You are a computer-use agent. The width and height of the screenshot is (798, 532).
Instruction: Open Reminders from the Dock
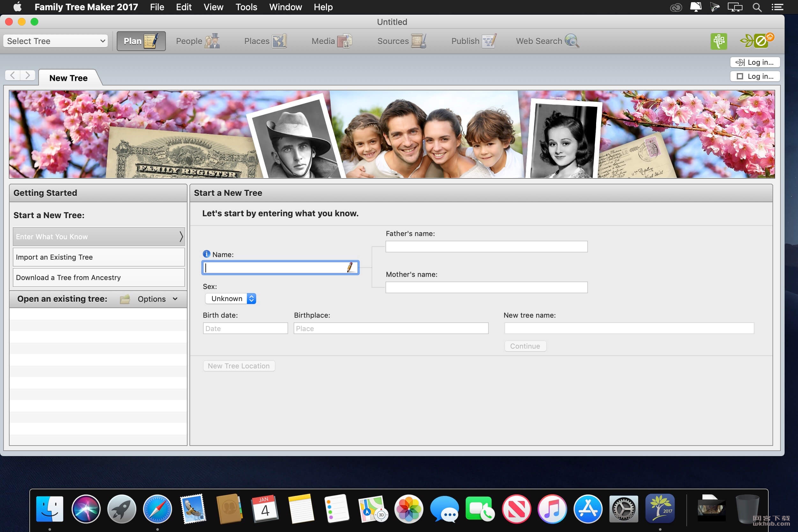(337, 509)
